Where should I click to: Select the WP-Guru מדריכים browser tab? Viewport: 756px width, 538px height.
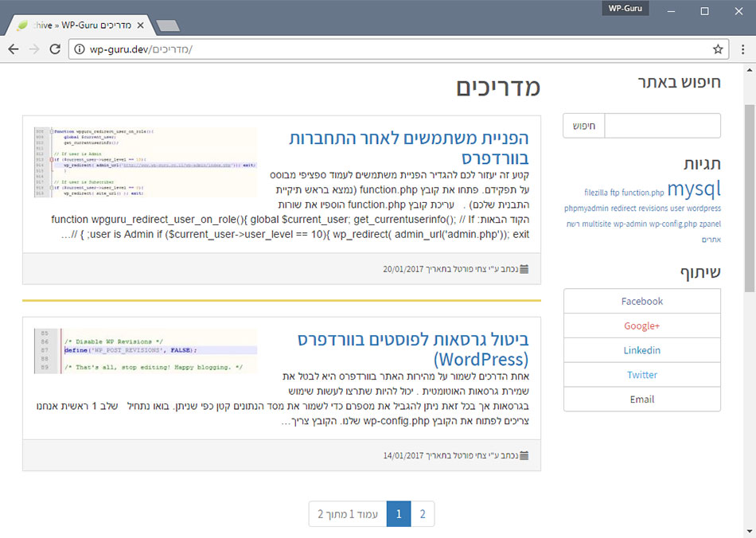pyautogui.click(x=80, y=25)
